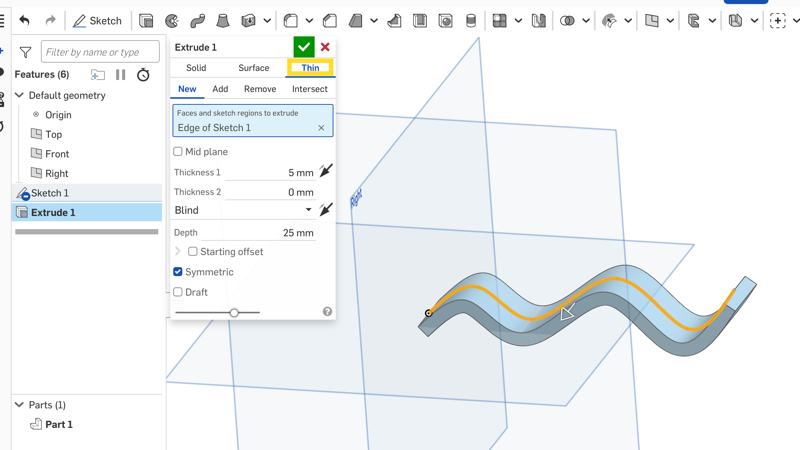800x450 pixels.
Task: Choose the Remove operation tab
Action: pyautogui.click(x=260, y=89)
